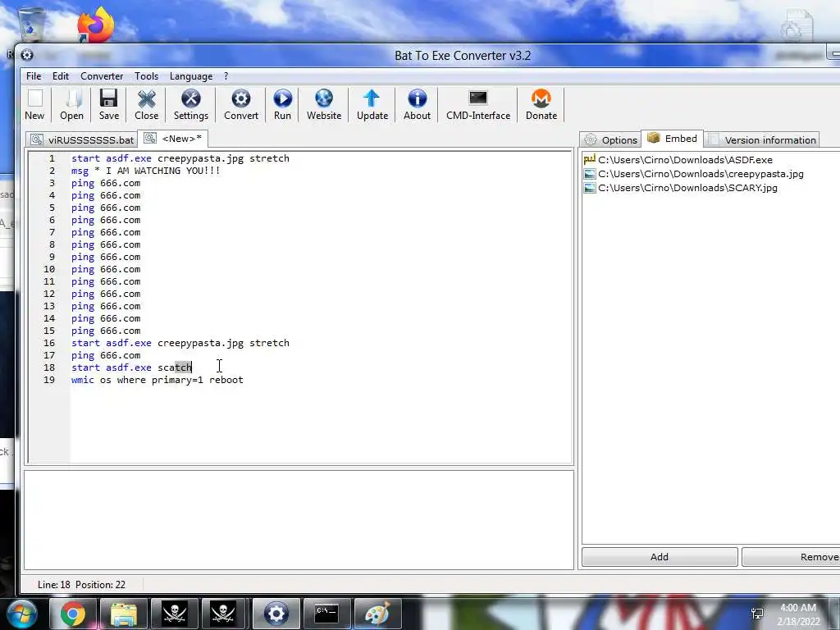Select embedded file ASDF.exe

(x=678, y=160)
